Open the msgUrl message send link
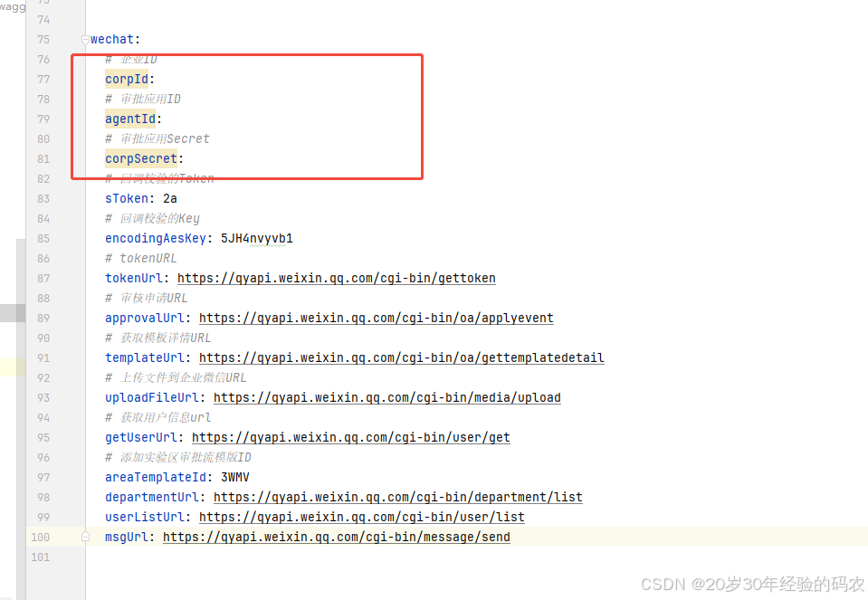This screenshot has width=868, height=600. pos(337,538)
